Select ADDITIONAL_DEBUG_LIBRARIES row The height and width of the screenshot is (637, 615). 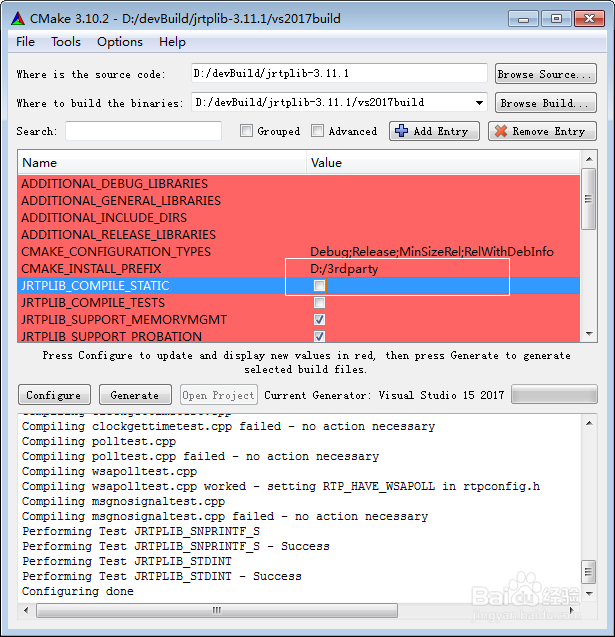[299, 184]
